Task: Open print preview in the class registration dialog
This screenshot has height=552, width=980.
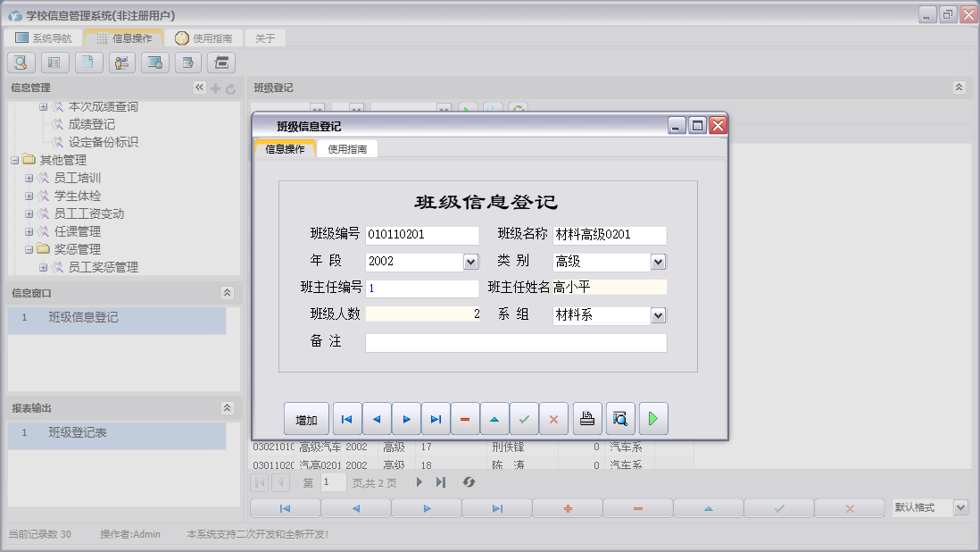Action: (619, 418)
